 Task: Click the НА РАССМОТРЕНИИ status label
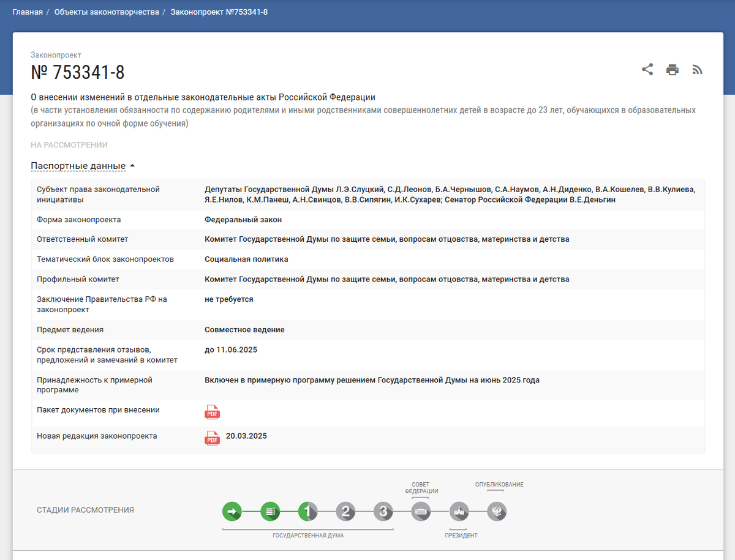point(70,145)
